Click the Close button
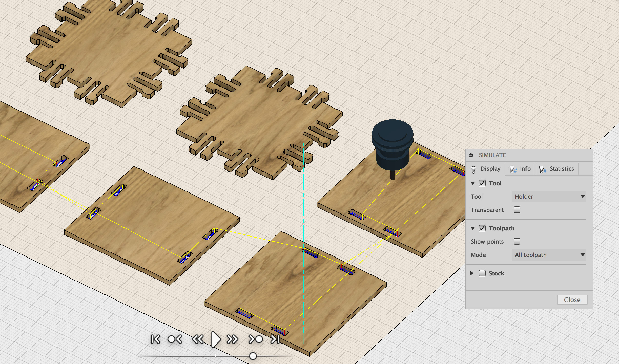Image resolution: width=619 pixels, height=364 pixels. 572,300
